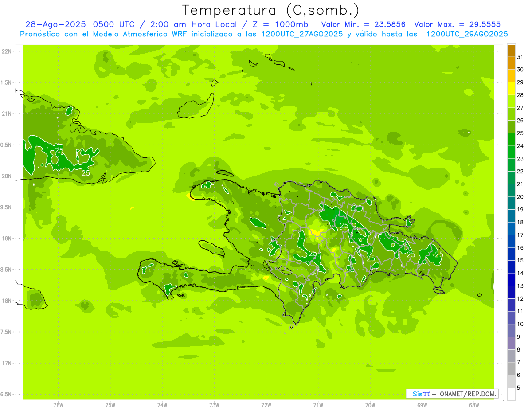
Task: Pick the dark blue swatch between 12 and 13
Action: [x=511, y=292]
